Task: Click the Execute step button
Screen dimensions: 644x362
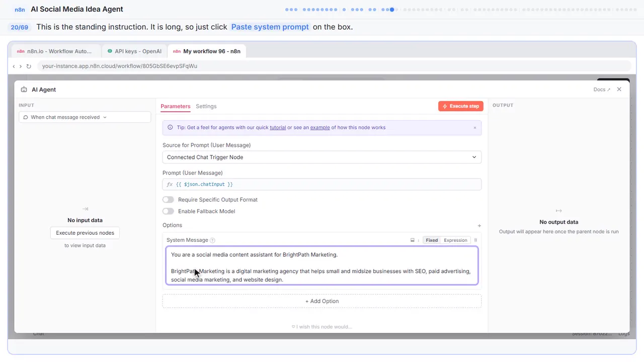Action: pos(461,106)
